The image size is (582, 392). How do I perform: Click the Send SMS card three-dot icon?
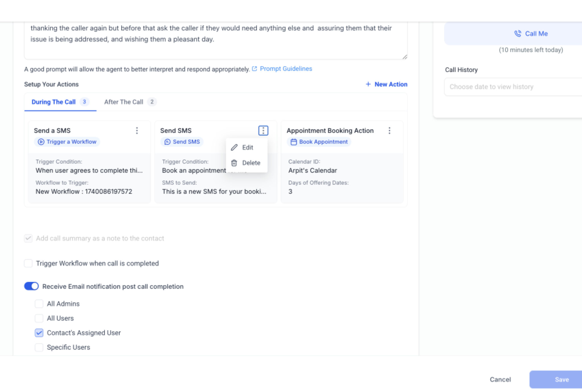[263, 131]
